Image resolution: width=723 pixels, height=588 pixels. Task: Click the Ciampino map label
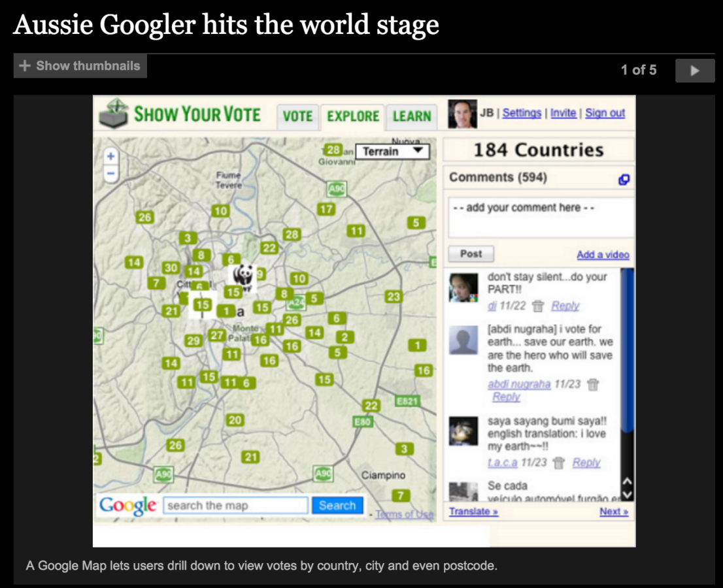coord(383,475)
